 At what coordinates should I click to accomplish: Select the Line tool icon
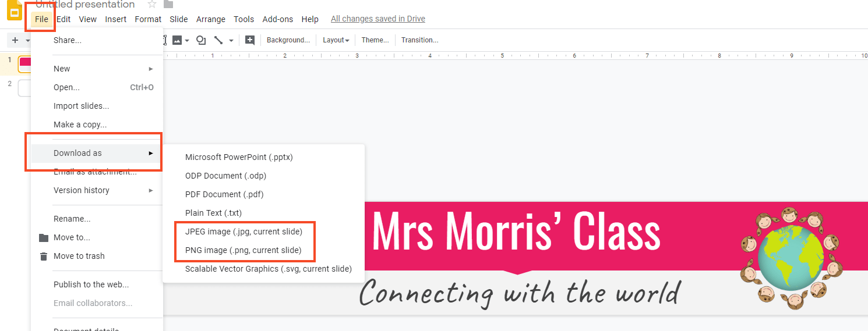(x=218, y=40)
